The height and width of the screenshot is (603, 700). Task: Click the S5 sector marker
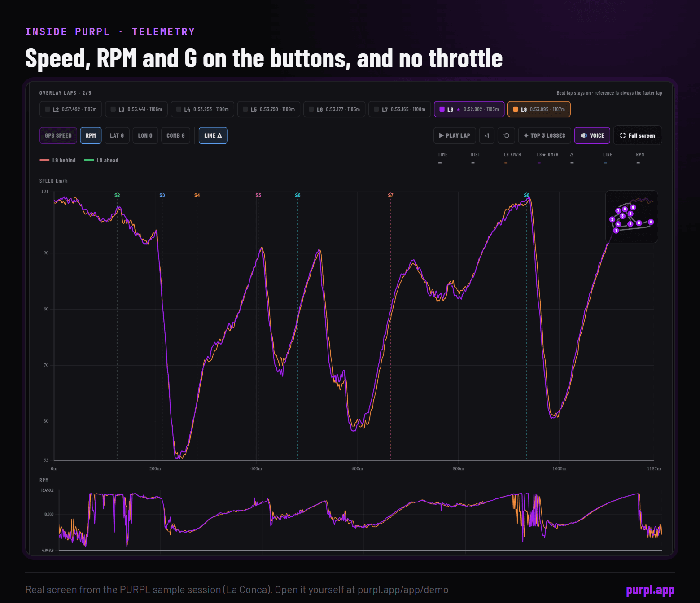258,195
